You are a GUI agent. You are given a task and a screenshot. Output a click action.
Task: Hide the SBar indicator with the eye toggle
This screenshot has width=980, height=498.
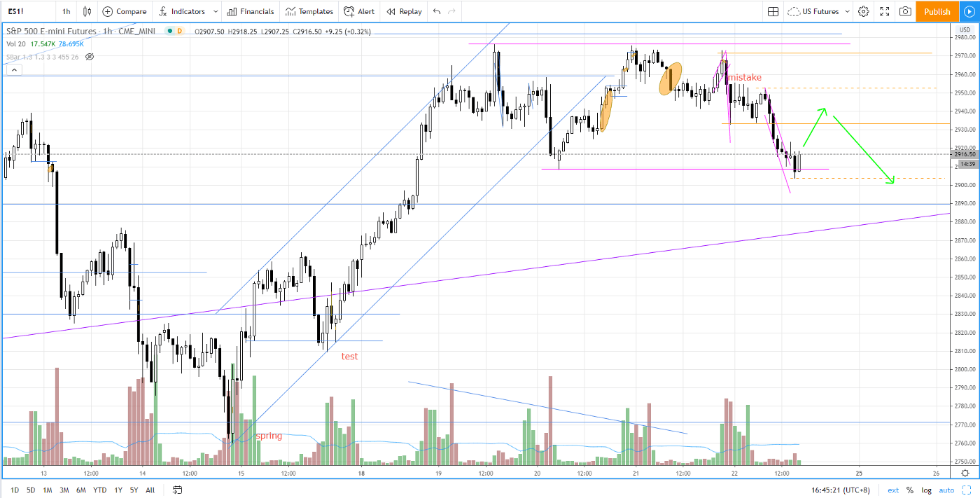click(x=88, y=57)
